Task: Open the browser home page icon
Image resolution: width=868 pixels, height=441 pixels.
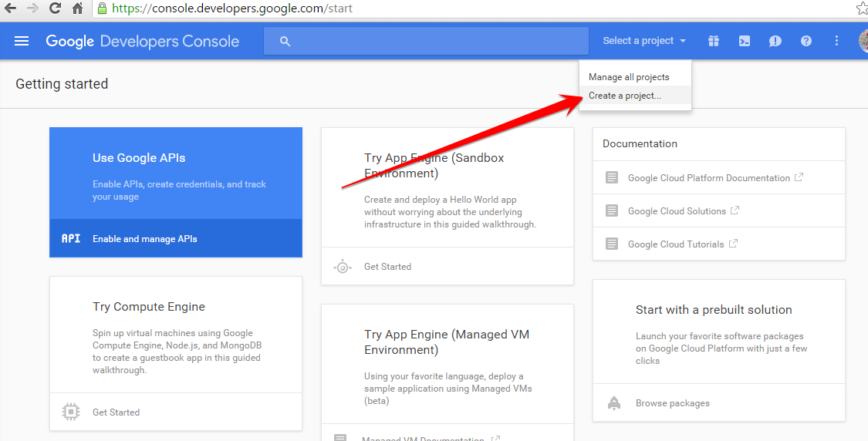Action: click(x=77, y=8)
